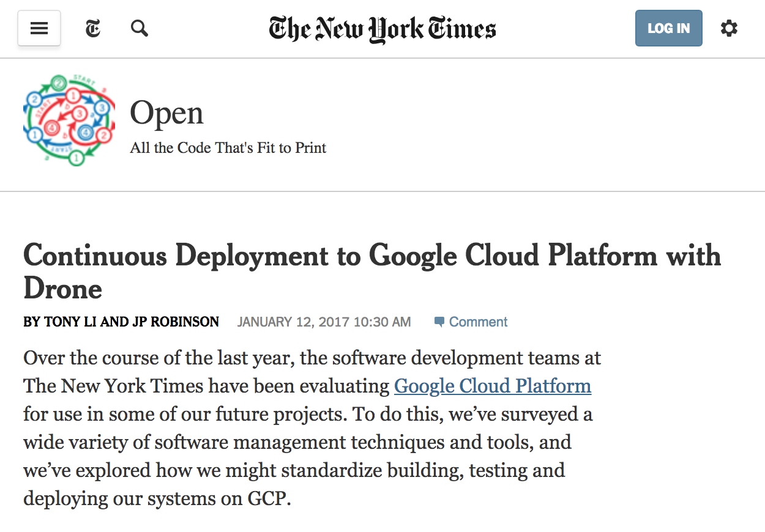Open settings via the gear icon
Image resolution: width=765 pixels, height=532 pixels.
click(x=729, y=28)
